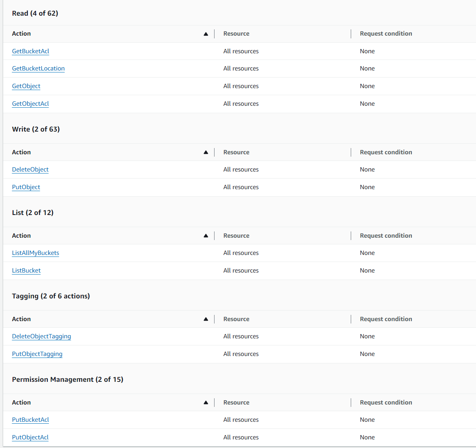The image size is (476, 448).
Task: Click the GetObject action link
Action: (x=26, y=86)
